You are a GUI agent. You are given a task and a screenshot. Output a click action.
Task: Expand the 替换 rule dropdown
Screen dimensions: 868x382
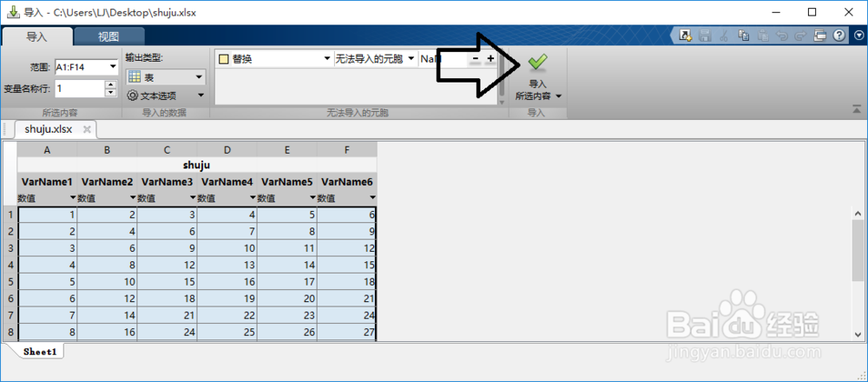(326, 59)
